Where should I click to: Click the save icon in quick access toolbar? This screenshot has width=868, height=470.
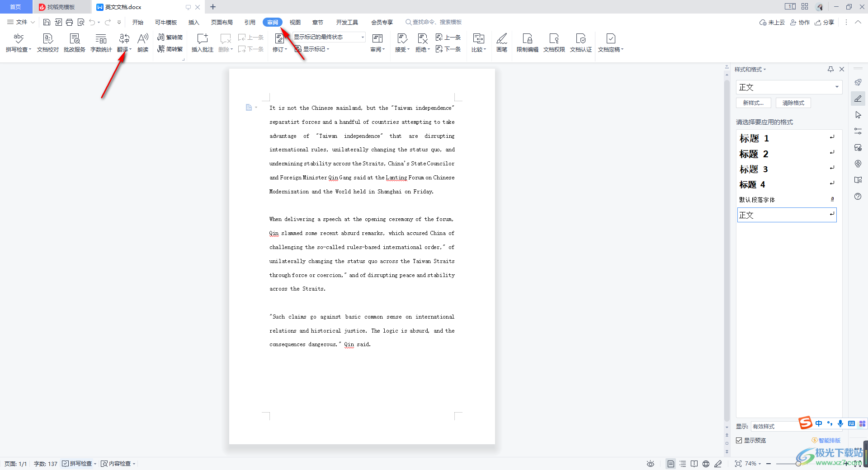point(47,22)
